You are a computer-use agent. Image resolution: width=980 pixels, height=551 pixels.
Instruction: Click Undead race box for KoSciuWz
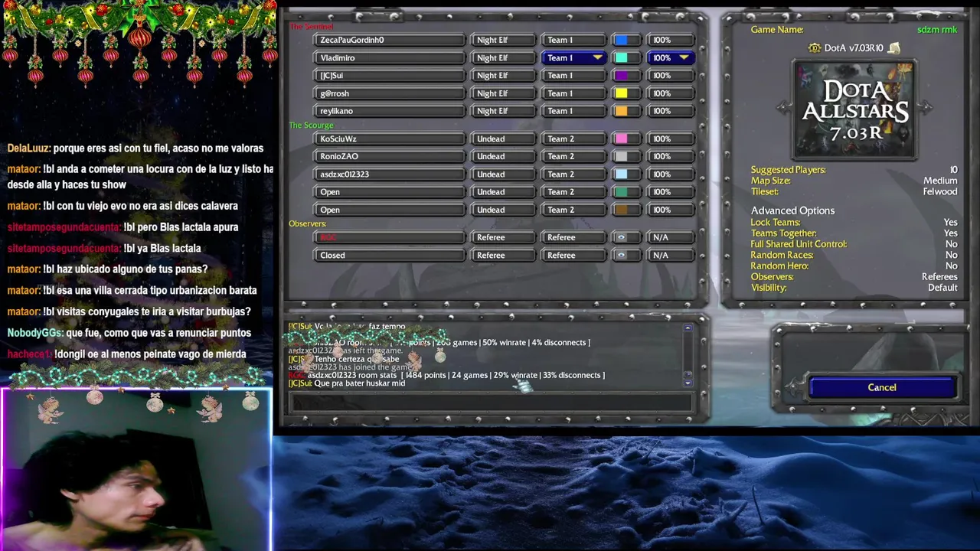[503, 139]
